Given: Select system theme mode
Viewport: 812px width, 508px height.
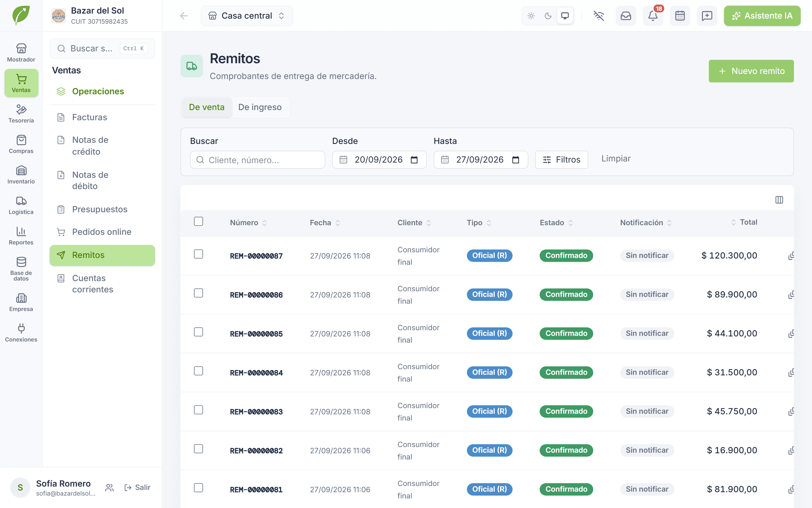Looking at the screenshot, I should [x=565, y=16].
